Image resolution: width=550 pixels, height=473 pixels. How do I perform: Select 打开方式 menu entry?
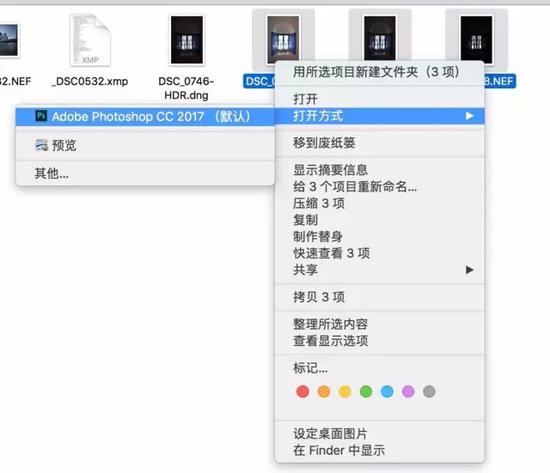(x=380, y=116)
